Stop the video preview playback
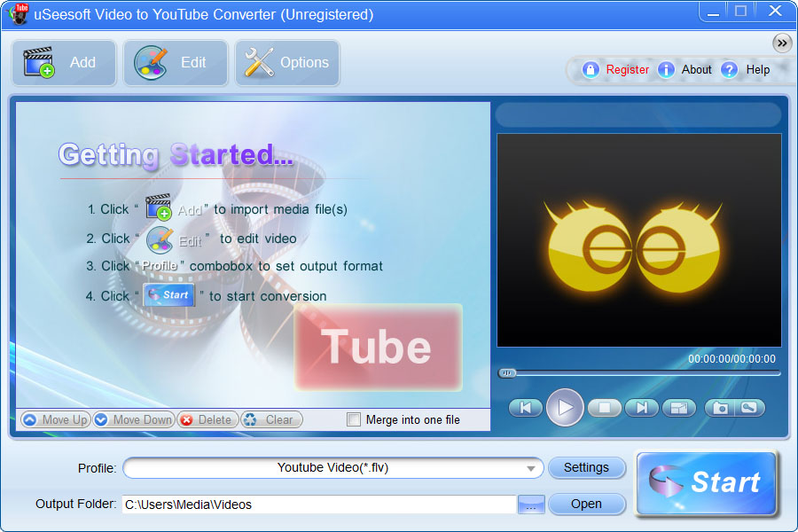The height and width of the screenshot is (532, 798). 605,408
